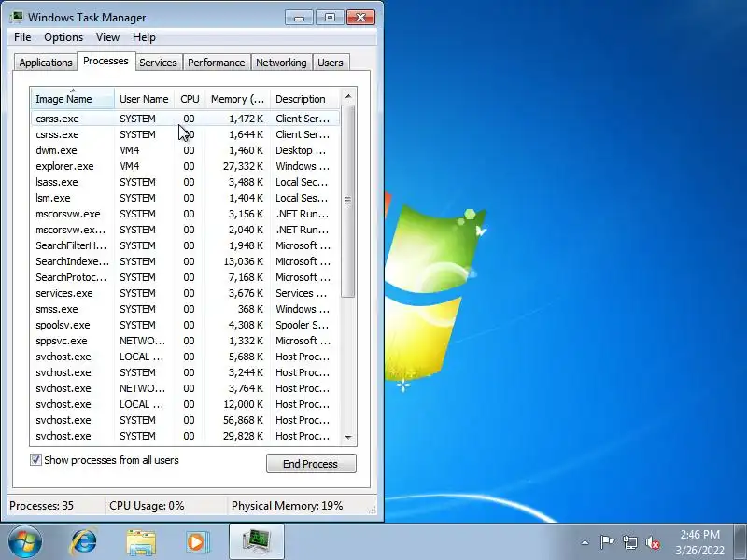Sort by Image Name column header
The image size is (747, 560).
click(x=73, y=99)
